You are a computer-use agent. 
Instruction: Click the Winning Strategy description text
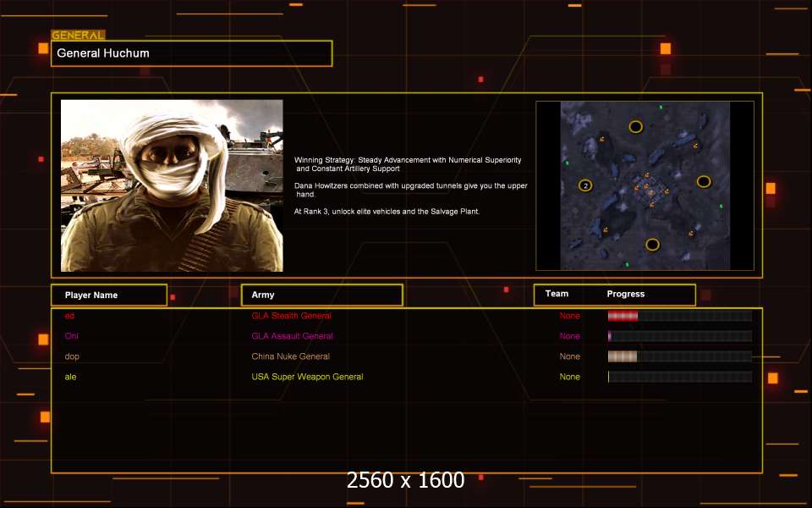[410, 185]
